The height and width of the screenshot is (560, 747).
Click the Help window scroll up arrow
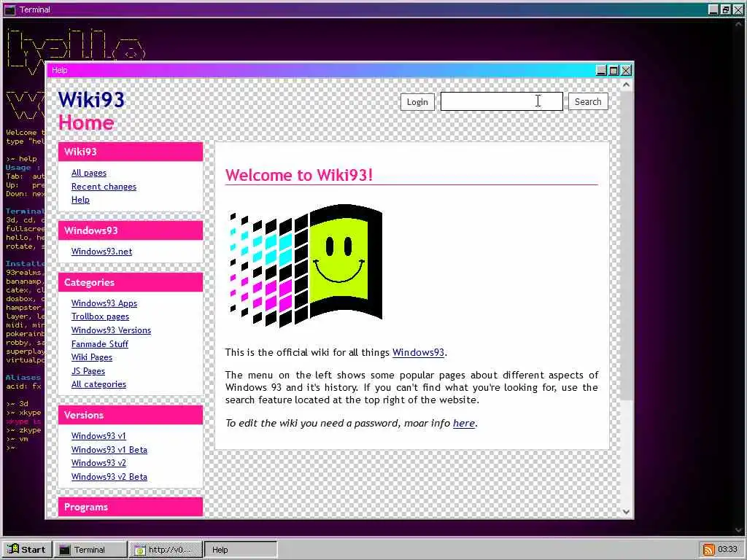(x=626, y=85)
